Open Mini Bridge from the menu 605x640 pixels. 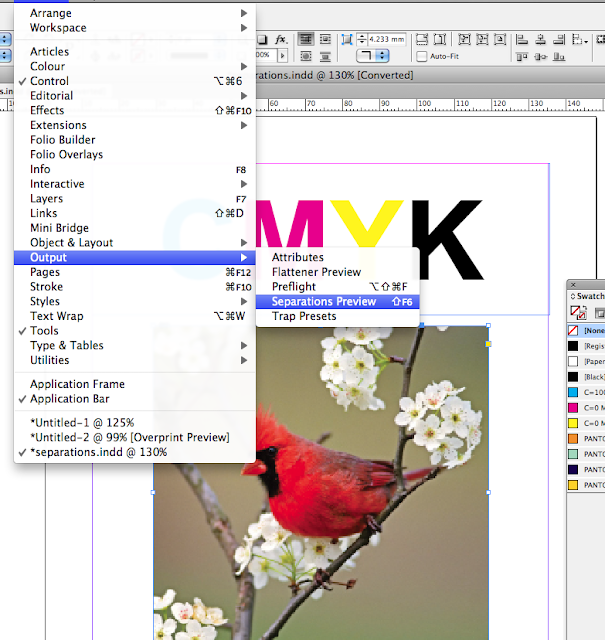click(x=135, y=228)
